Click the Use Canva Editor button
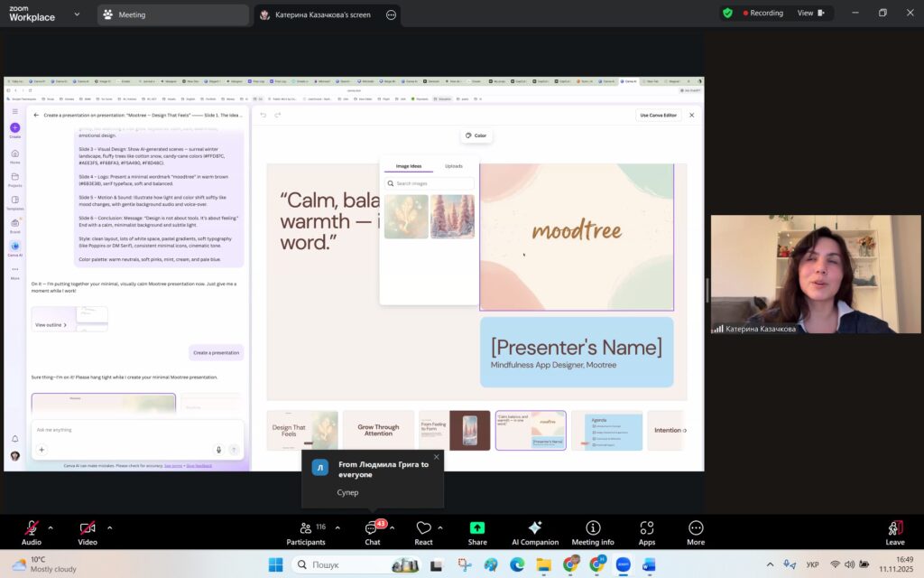 point(658,115)
